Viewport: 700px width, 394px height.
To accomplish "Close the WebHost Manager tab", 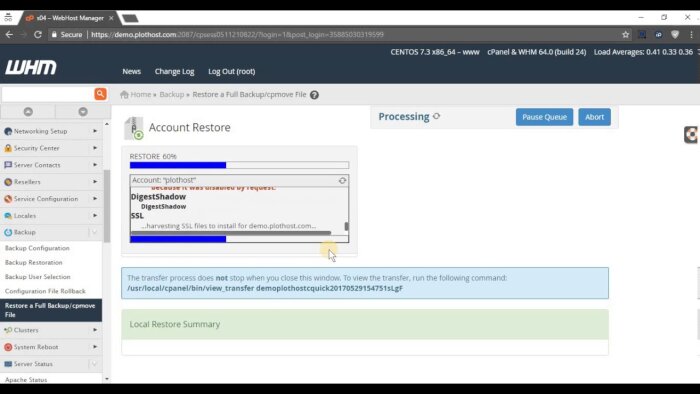I will [111, 18].
